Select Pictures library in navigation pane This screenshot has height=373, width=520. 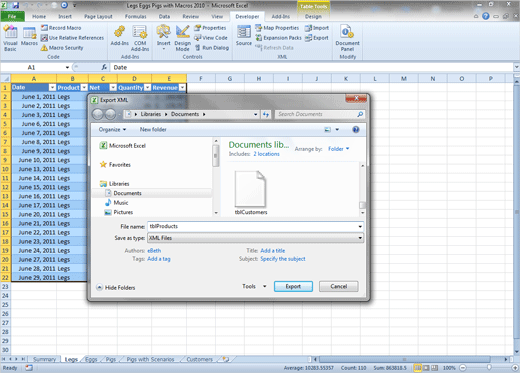click(119, 212)
